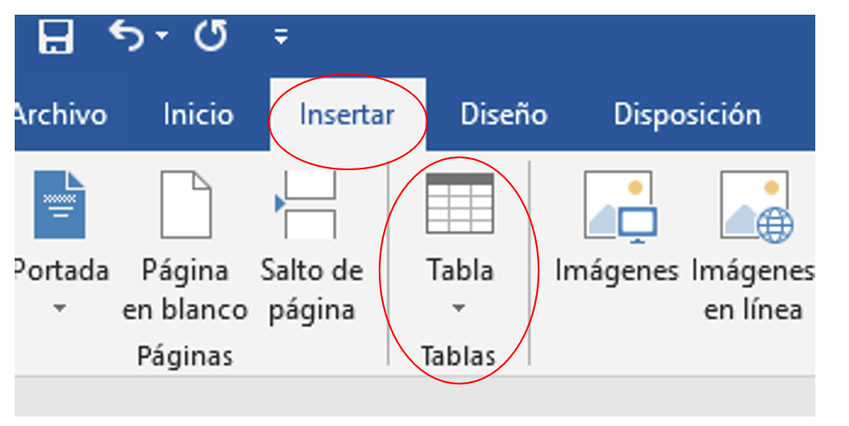Expand the Portada dropdown arrow
Image resolution: width=849 pixels, height=426 pixels.
click(x=60, y=309)
